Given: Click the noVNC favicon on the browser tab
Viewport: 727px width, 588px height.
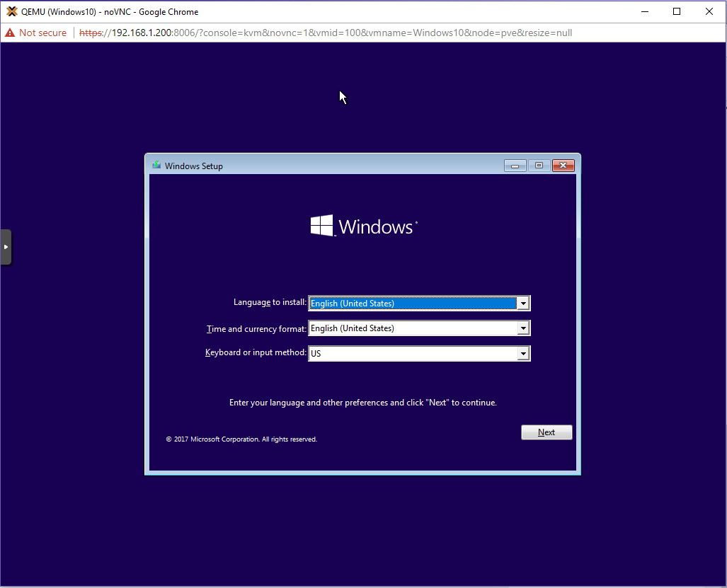Looking at the screenshot, I should pyautogui.click(x=11, y=11).
